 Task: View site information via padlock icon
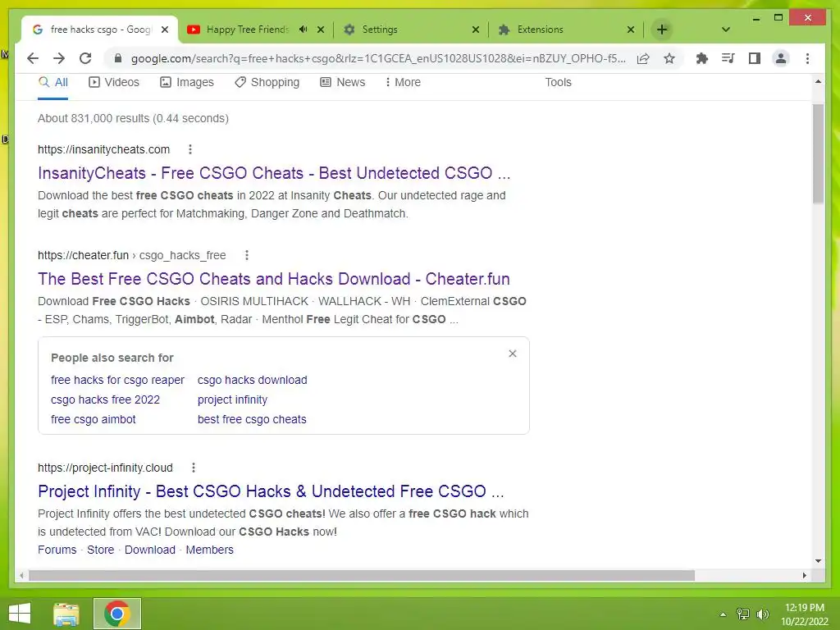pos(118,58)
